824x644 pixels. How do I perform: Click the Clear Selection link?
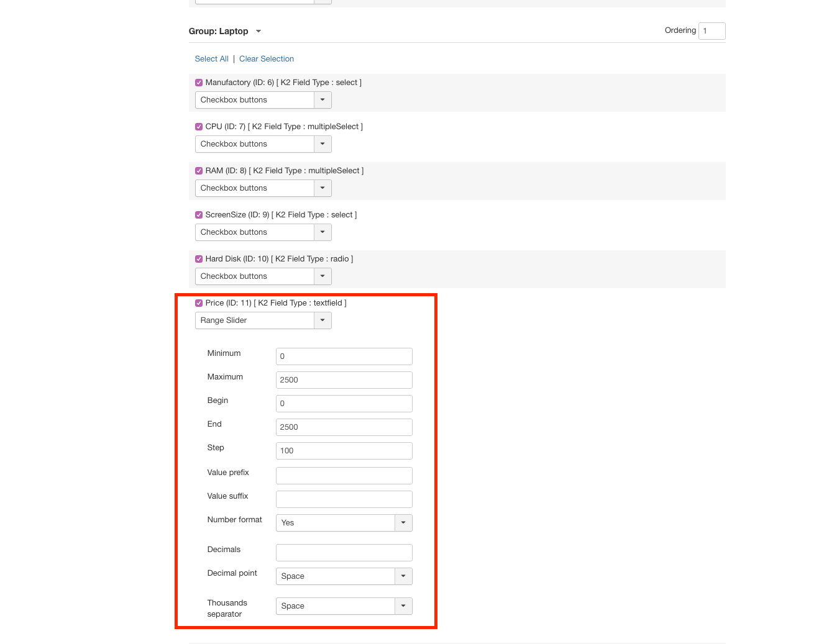click(x=267, y=59)
